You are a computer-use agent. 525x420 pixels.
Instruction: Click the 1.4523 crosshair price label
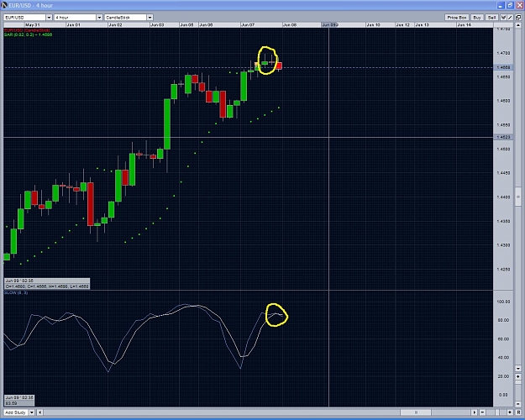coord(503,137)
